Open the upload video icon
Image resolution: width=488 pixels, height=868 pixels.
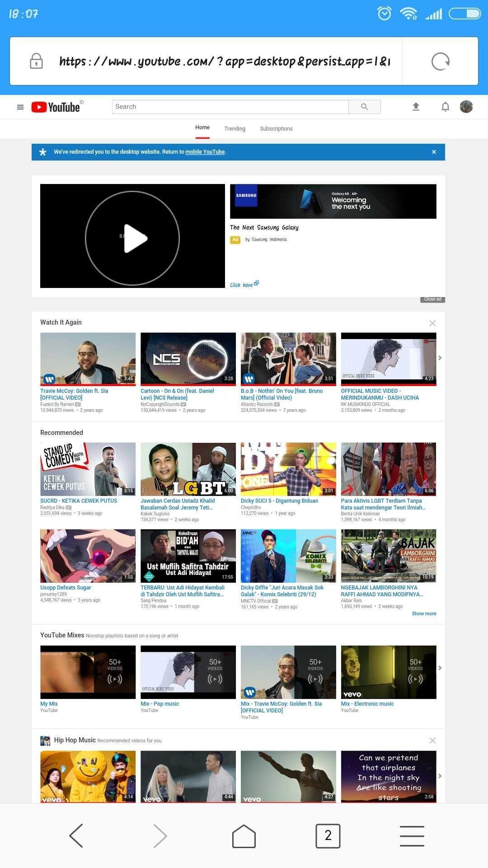pos(416,107)
